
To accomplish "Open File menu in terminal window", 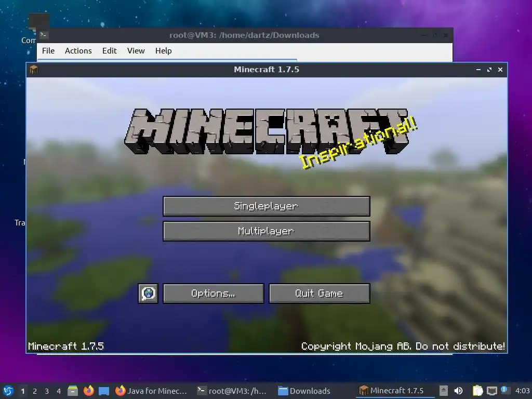I will 48,50.
